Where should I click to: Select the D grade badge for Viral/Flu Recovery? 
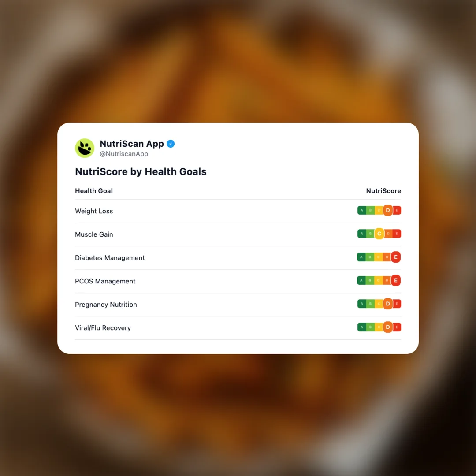[388, 327]
